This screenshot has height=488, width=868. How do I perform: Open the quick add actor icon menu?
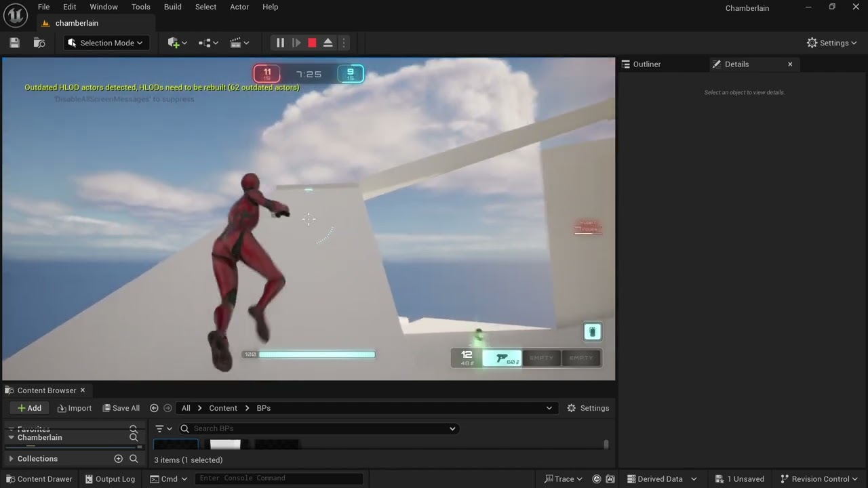tap(177, 43)
